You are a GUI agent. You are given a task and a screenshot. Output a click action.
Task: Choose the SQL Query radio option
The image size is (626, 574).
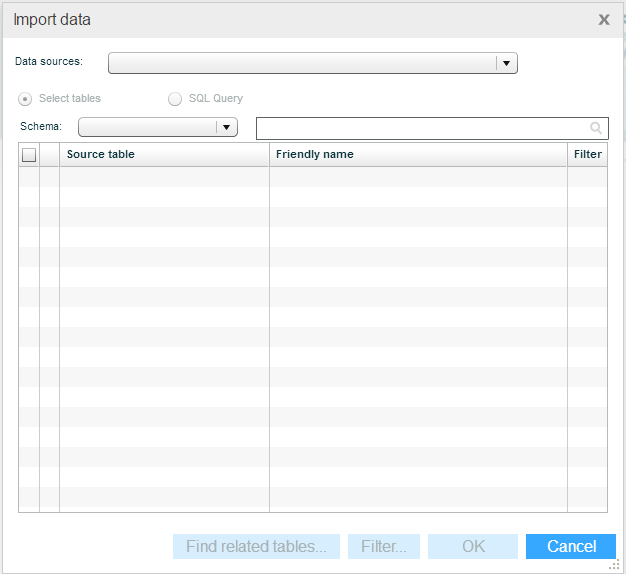(175, 99)
